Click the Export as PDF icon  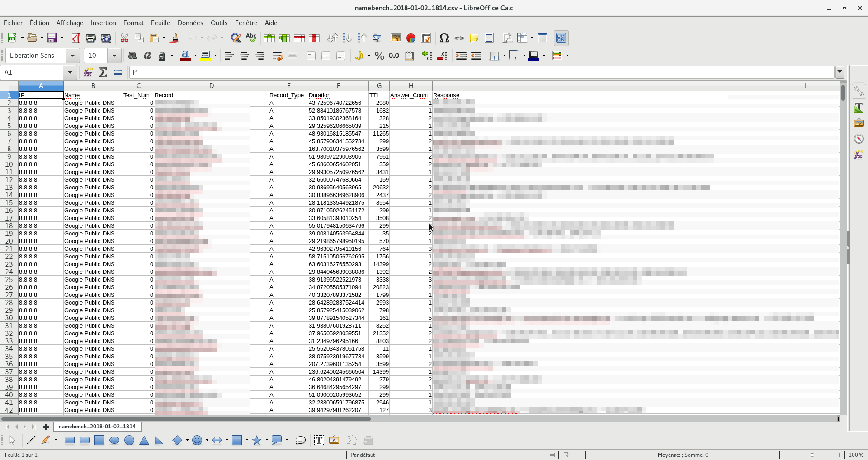75,38
